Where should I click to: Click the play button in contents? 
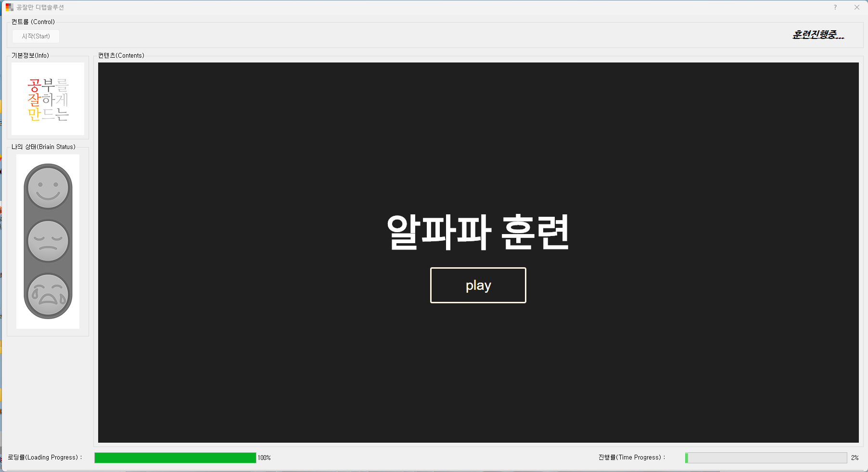click(478, 285)
